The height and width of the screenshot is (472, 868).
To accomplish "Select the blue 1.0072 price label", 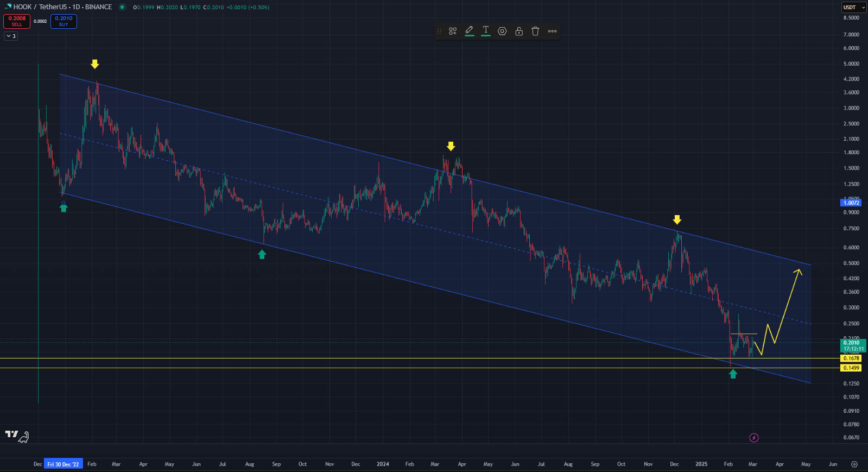I will tap(851, 203).
